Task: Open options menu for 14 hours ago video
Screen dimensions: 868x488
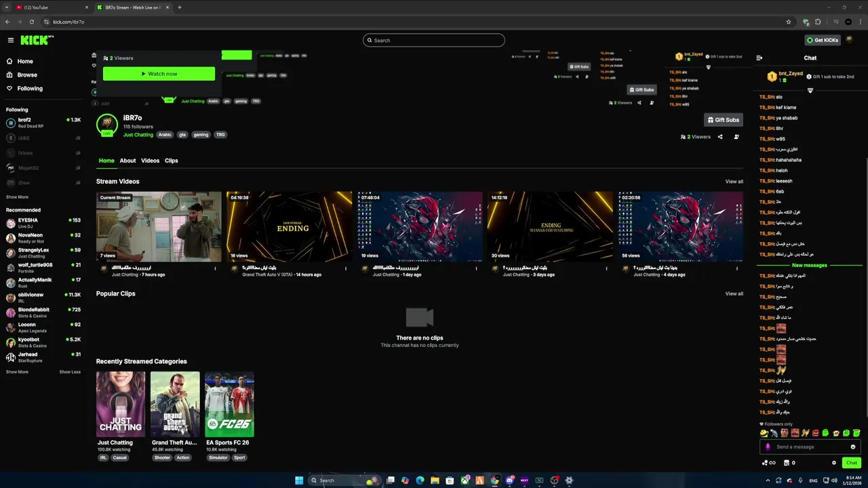Action: click(346, 268)
